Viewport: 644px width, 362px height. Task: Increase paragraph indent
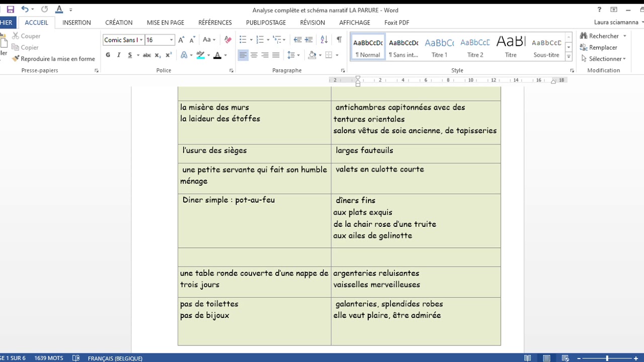pos(309,40)
